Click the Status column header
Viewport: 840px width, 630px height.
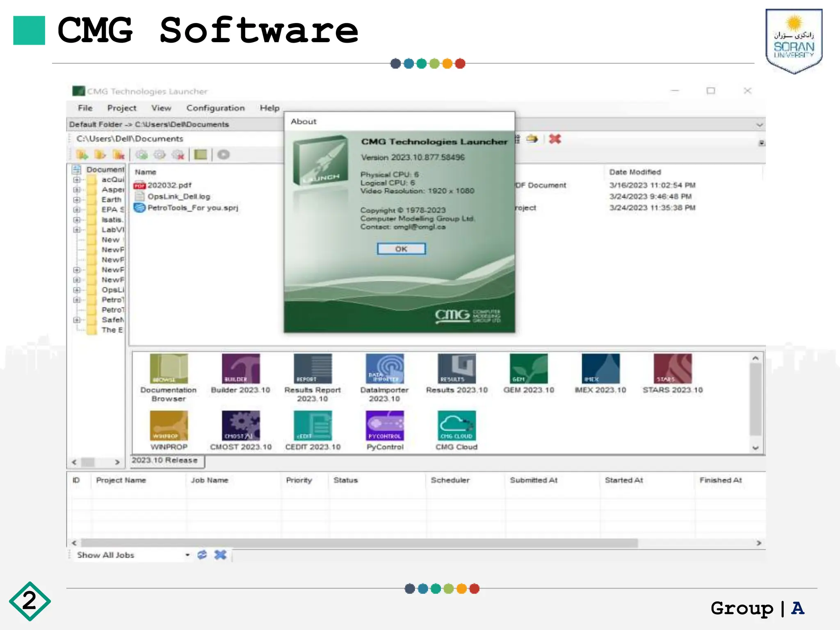click(346, 480)
